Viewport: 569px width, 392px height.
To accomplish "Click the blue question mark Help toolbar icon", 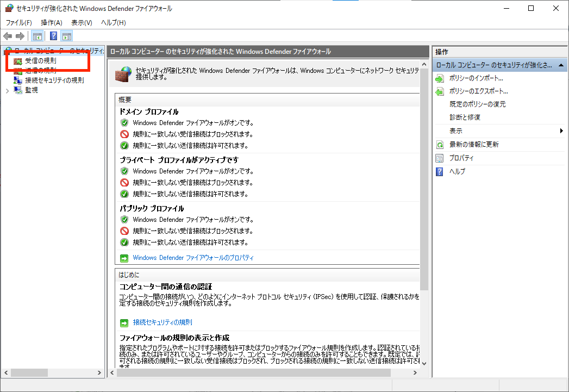I will [53, 36].
